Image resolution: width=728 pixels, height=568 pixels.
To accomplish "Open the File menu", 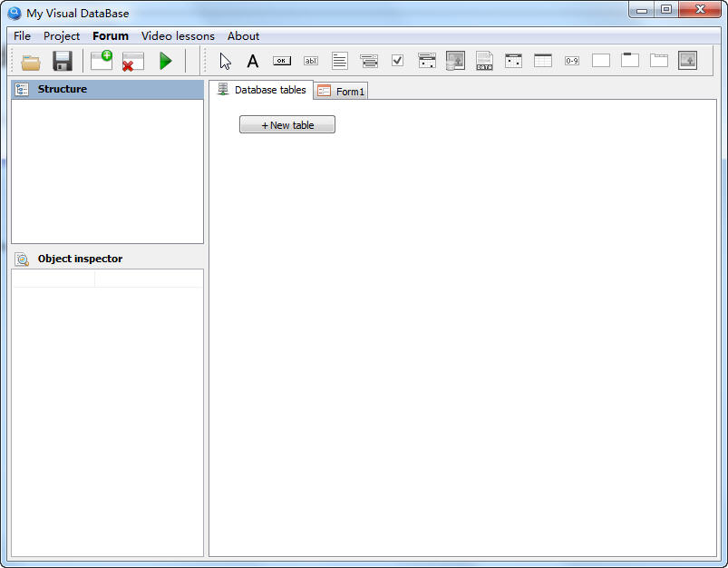I will point(22,36).
